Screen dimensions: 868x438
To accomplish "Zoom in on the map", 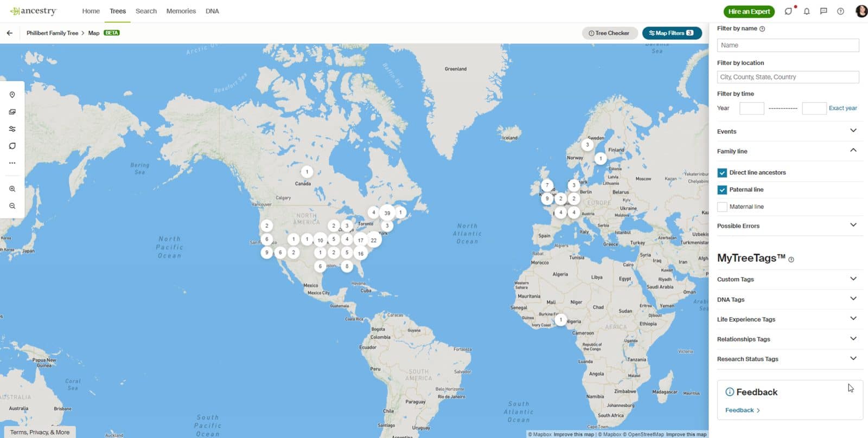I will 12,189.
